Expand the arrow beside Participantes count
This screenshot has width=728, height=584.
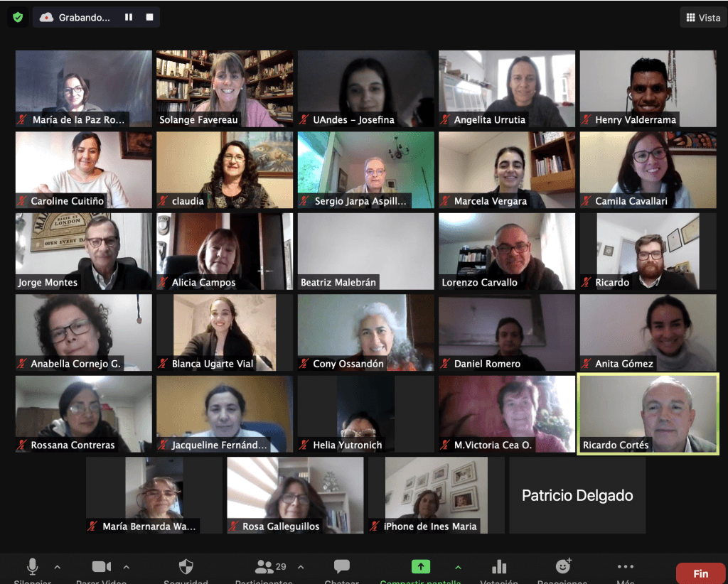(x=301, y=567)
